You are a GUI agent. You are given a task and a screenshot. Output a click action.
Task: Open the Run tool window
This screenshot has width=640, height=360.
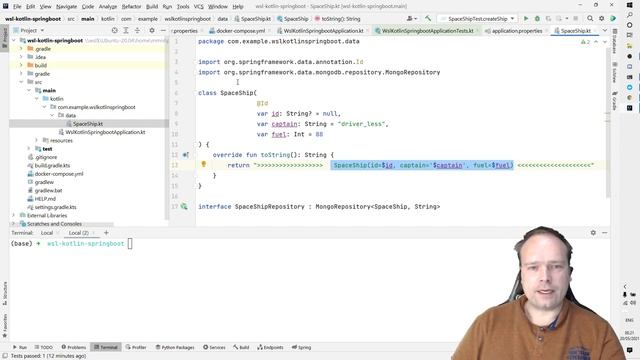pos(20,347)
